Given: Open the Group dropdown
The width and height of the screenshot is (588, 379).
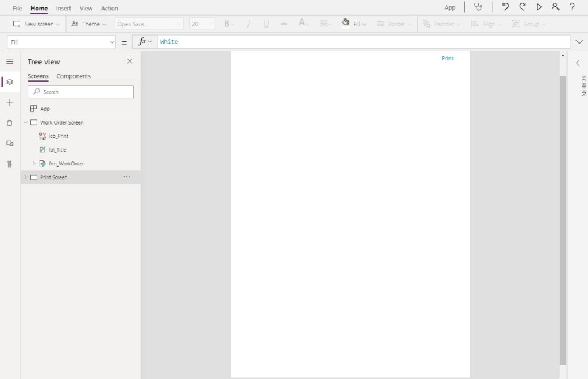Looking at the screenshot, I should click(529, 24).
